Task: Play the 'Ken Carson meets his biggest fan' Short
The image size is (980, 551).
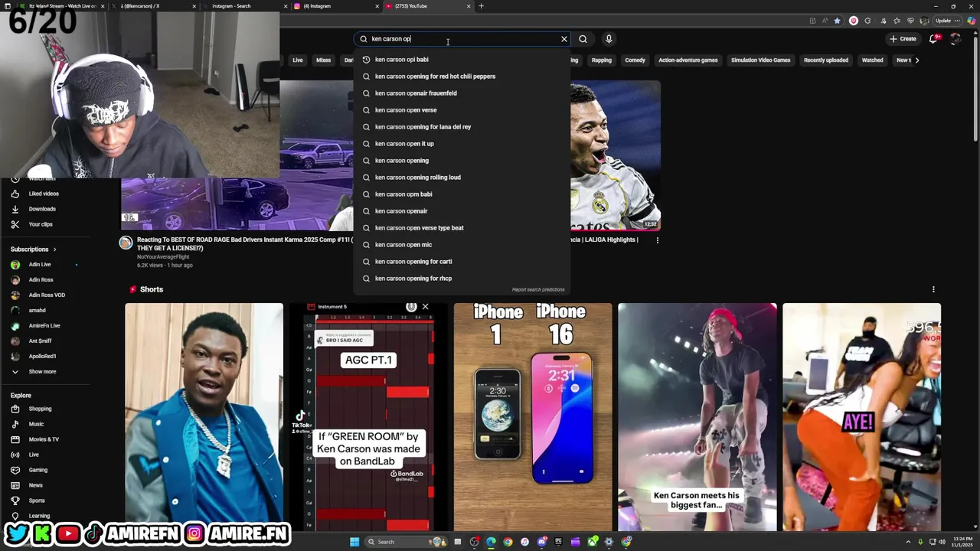Action: click(x=697, y=417)
